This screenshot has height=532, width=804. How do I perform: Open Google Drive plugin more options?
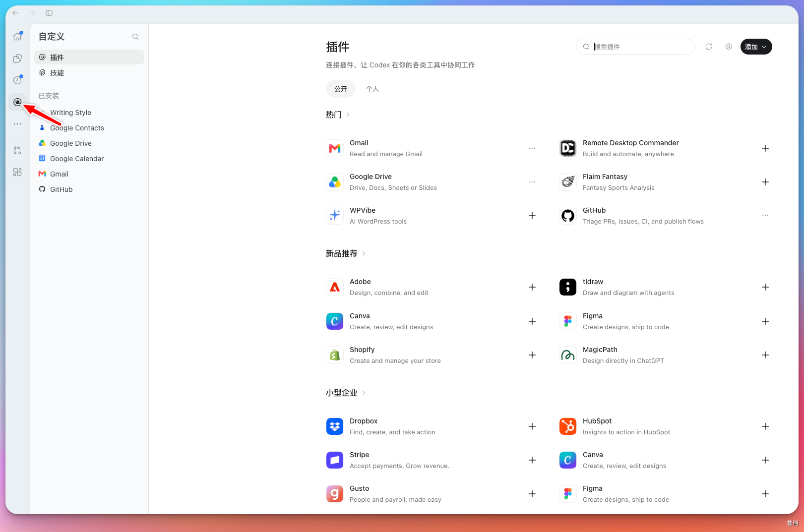[532, 182]
